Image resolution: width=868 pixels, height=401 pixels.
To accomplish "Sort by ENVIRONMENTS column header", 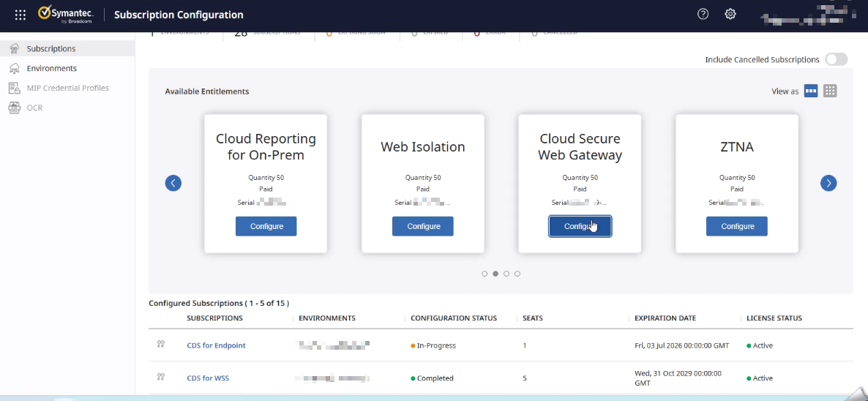I will (327, 318).
